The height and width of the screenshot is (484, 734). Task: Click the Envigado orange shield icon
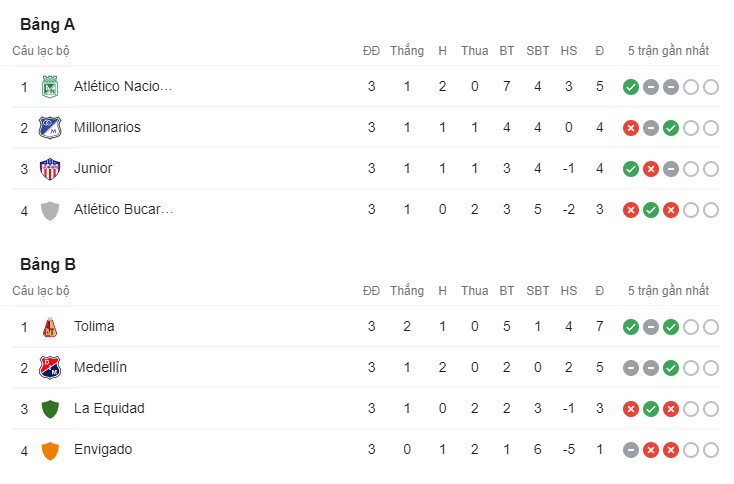click(x=49, y=450)
